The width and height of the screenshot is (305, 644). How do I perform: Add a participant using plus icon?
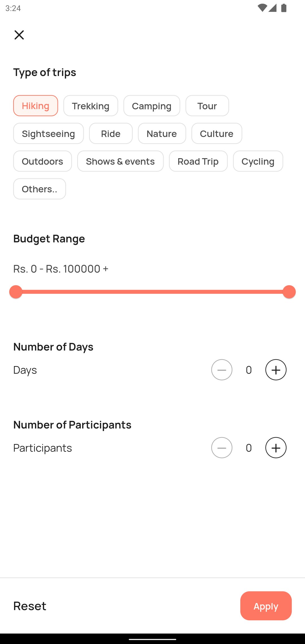(276, 448)
